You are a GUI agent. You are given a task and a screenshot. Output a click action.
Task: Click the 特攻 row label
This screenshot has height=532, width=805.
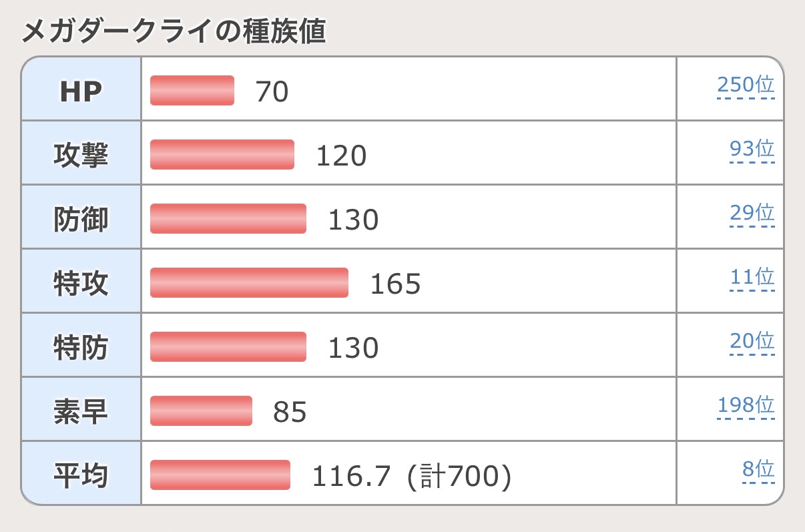point(81,284)
